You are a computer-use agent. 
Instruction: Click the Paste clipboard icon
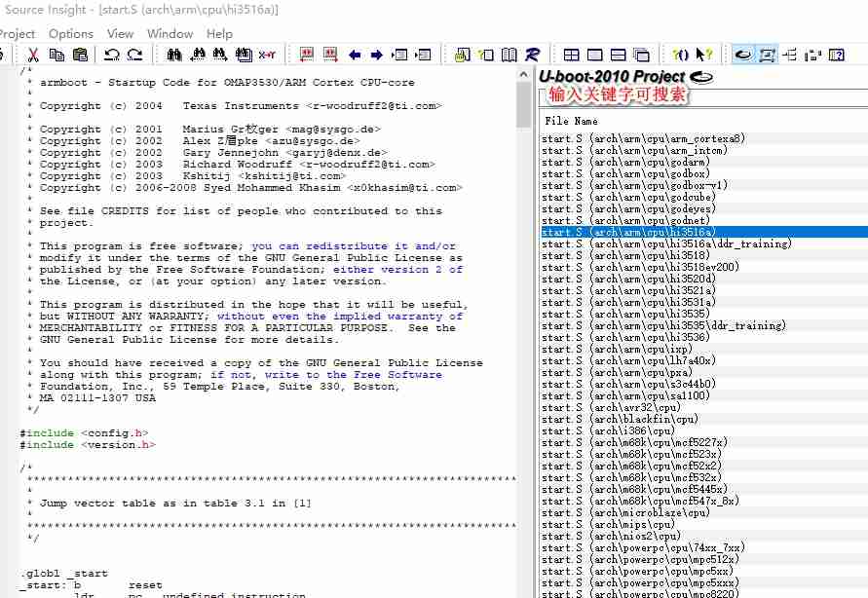[x=80, y=55]
